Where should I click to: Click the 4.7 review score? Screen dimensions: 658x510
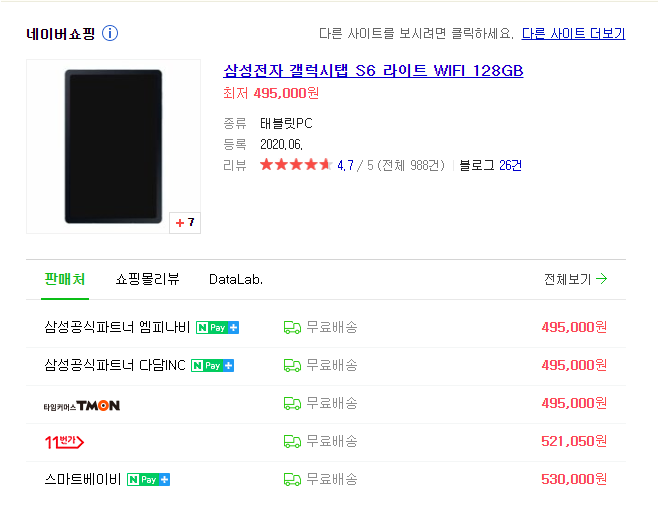pos(345,165)
